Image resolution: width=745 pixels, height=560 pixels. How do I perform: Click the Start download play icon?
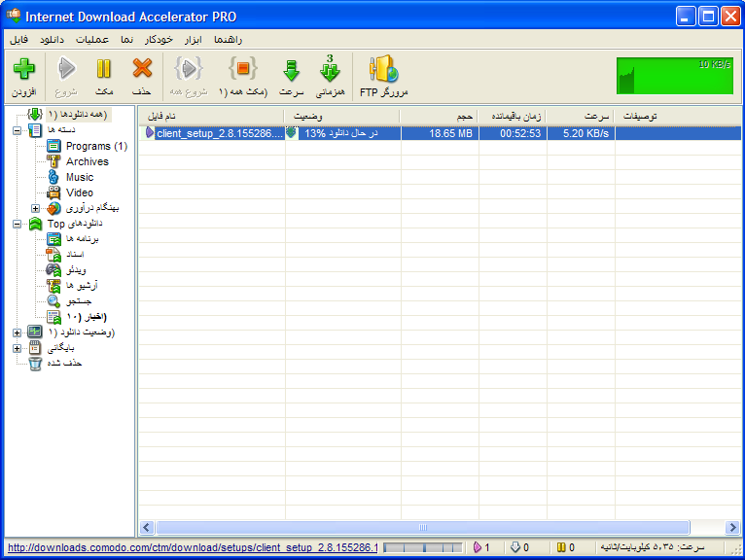(66, 69)
